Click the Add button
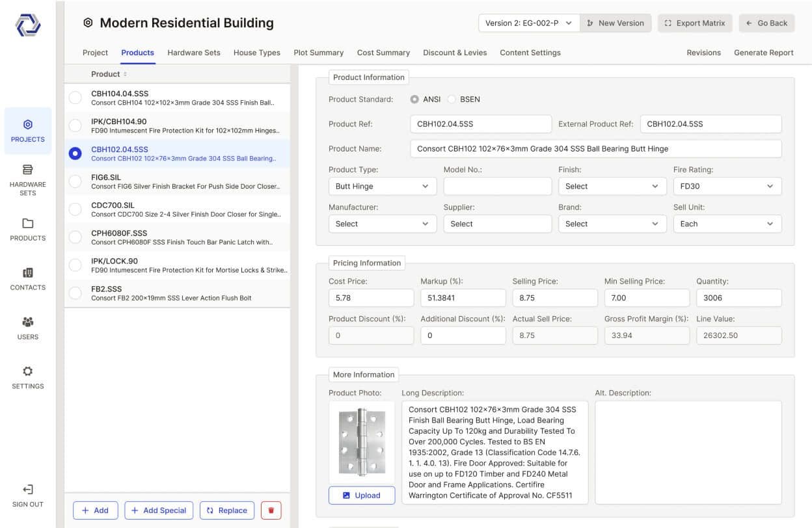 click(x=95, y=510)
